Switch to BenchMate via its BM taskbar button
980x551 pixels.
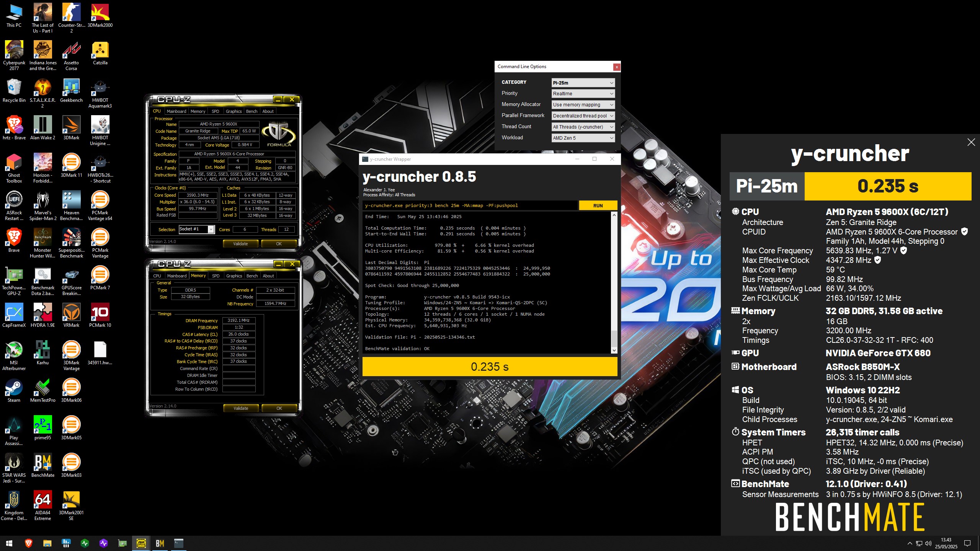[x=160, y=543]
